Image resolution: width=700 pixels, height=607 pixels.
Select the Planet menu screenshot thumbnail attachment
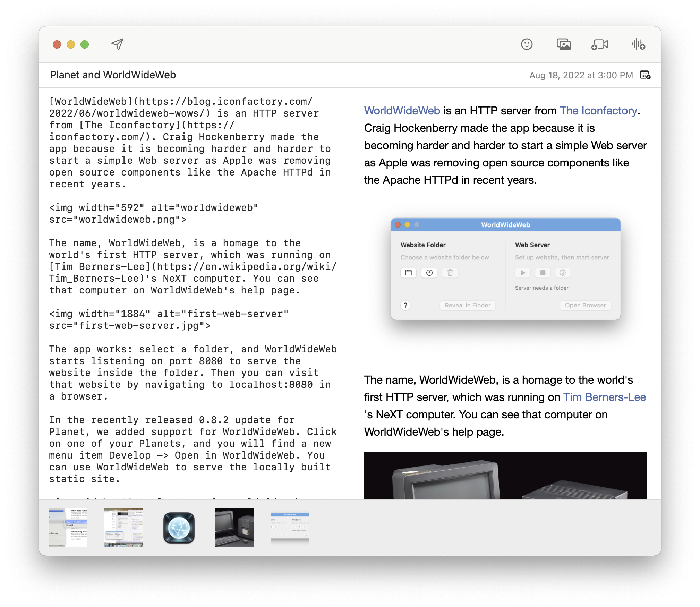point(68,528)
